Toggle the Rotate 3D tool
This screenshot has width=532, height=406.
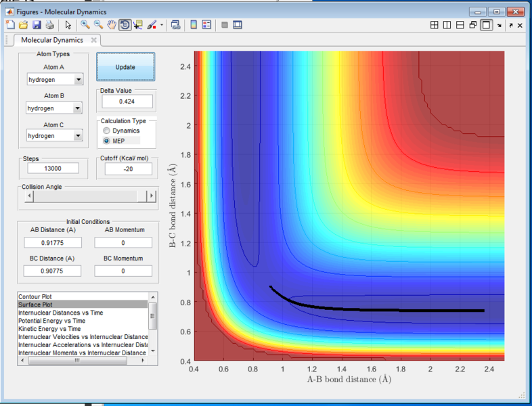[x=125, y=25]
